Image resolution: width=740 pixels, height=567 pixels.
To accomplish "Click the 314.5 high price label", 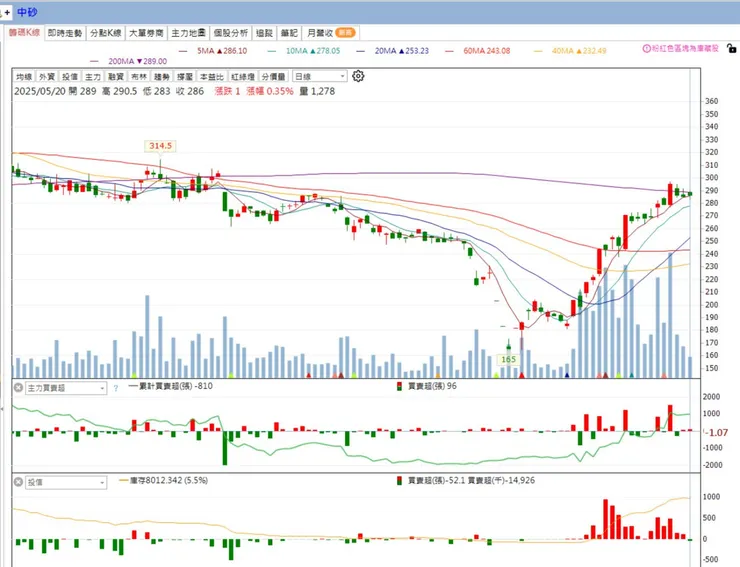I will pos(160,146).
